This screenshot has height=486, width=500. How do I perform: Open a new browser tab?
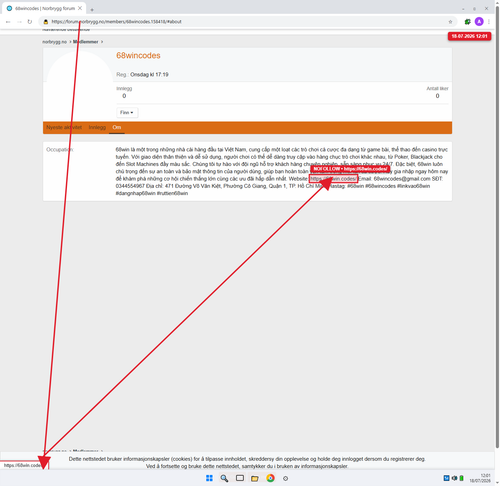(x=92, y=9)
